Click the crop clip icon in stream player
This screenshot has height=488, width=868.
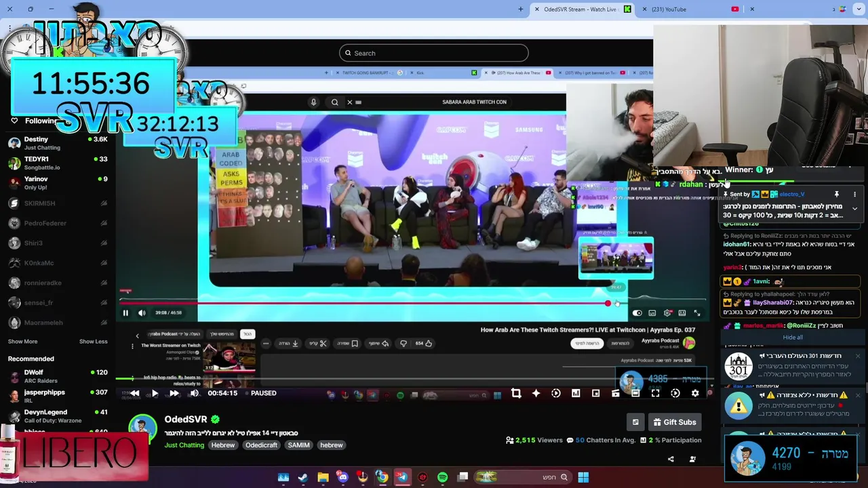click(516, 393)
